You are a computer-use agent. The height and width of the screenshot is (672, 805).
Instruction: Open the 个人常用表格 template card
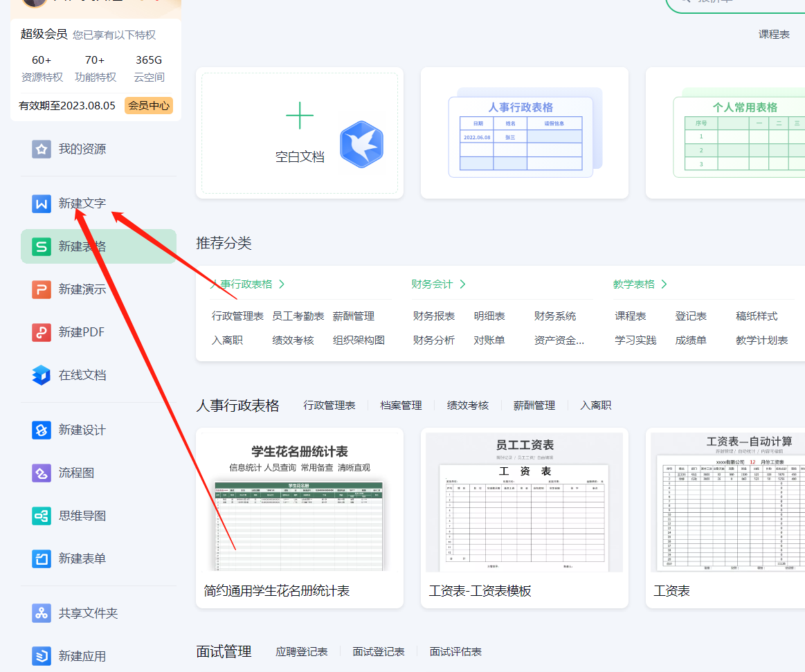(x=725, y=133)
